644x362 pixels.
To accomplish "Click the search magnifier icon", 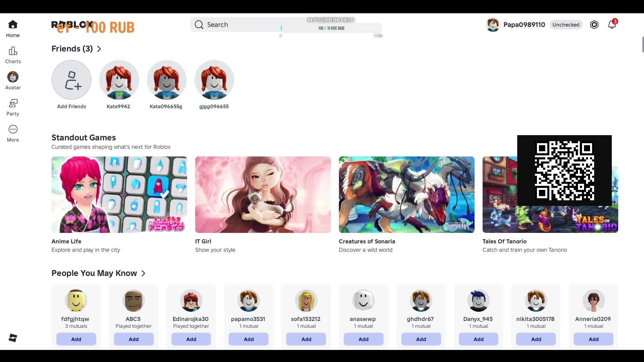I will pos(199,25).
